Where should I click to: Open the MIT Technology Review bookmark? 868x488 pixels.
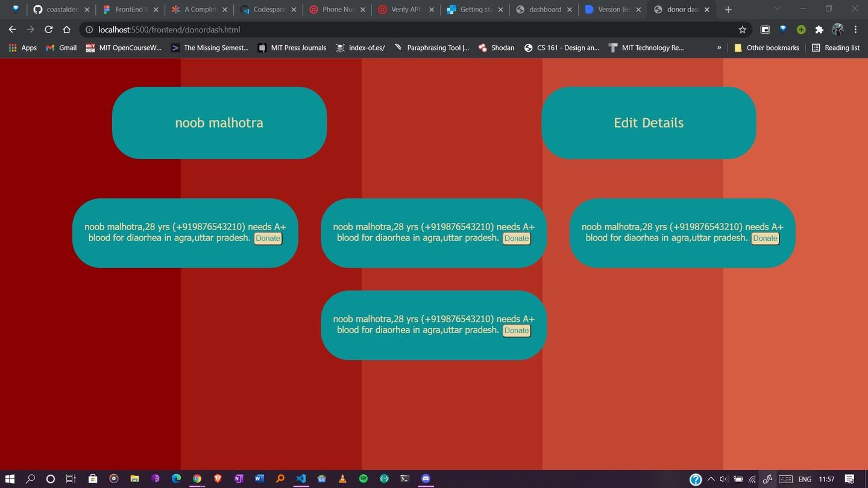(646, 48)
